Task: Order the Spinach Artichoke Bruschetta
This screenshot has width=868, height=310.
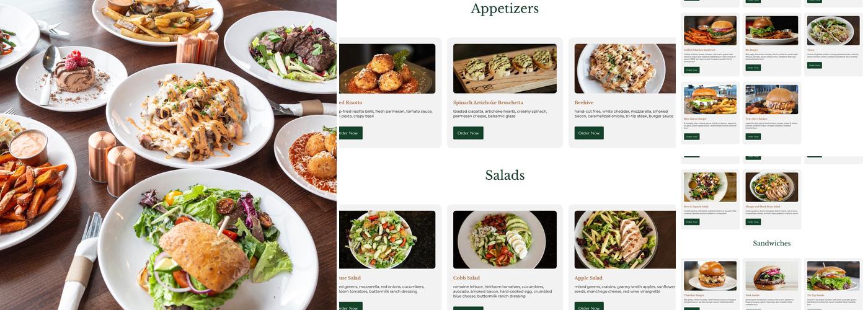Action: click(x=468, y=133)
